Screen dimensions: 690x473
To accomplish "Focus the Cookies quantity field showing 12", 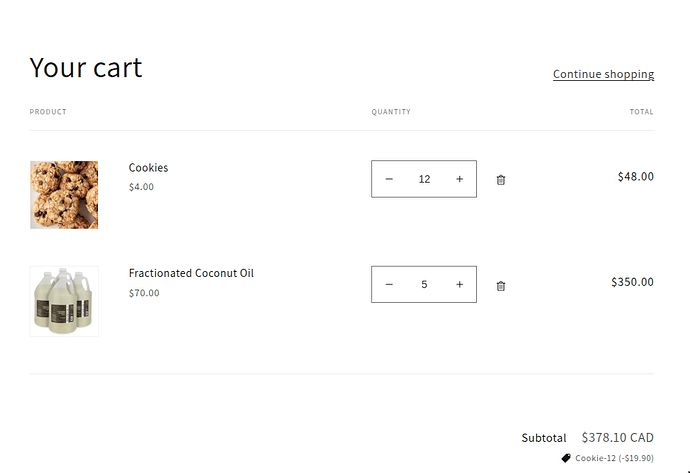I will [x=424, y=179].
